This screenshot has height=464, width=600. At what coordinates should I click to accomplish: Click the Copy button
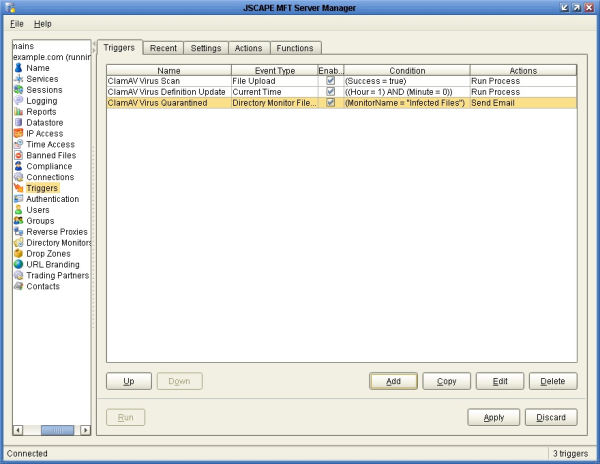[447, 381]
